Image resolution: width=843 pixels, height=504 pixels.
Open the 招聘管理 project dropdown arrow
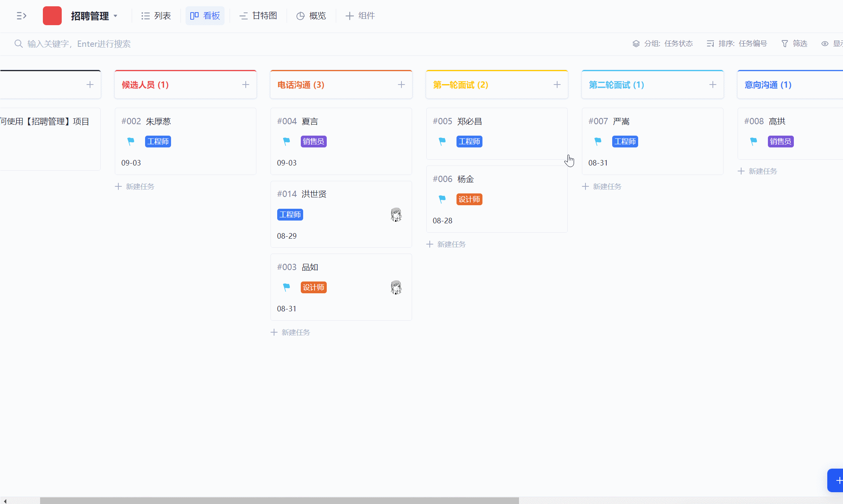(x=116, y=16)
